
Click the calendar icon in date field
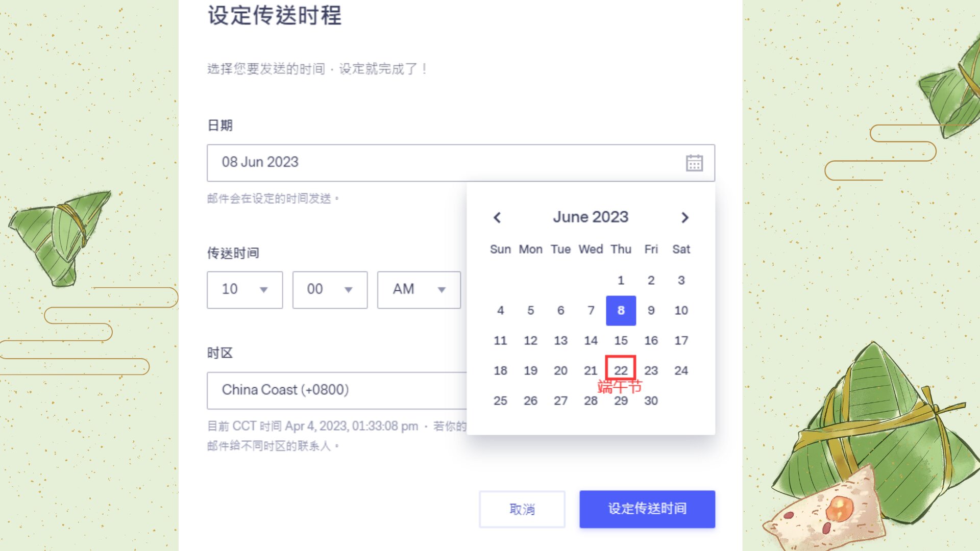click(694, 163)
